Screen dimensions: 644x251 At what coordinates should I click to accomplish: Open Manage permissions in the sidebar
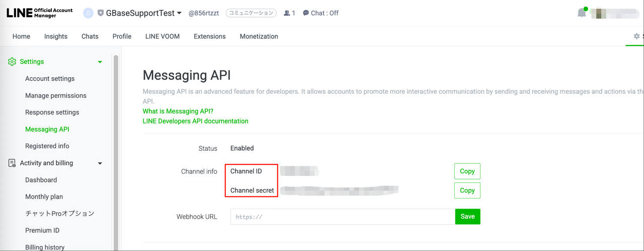point(56,95)
